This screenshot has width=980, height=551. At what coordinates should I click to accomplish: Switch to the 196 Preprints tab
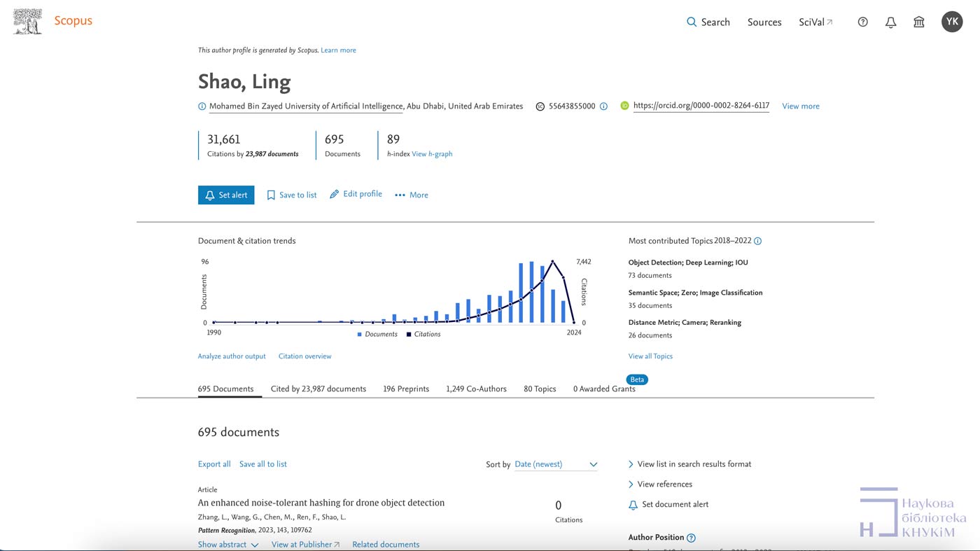(406, 389)
